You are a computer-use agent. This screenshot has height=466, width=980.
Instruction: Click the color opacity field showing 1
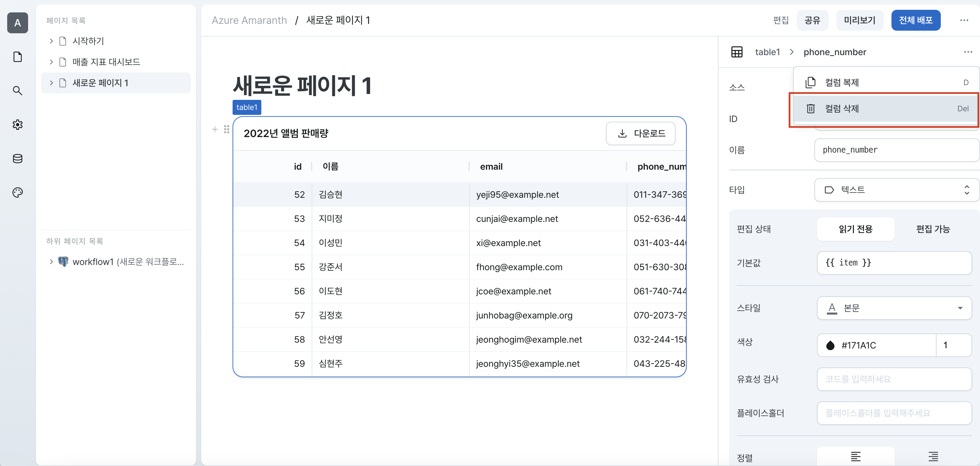[953, 345]
